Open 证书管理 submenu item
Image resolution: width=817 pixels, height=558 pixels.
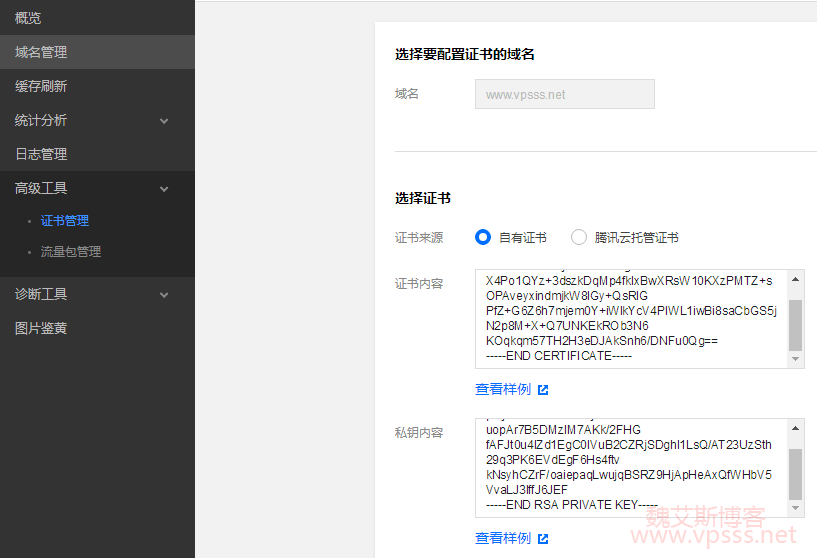[65, 221]
